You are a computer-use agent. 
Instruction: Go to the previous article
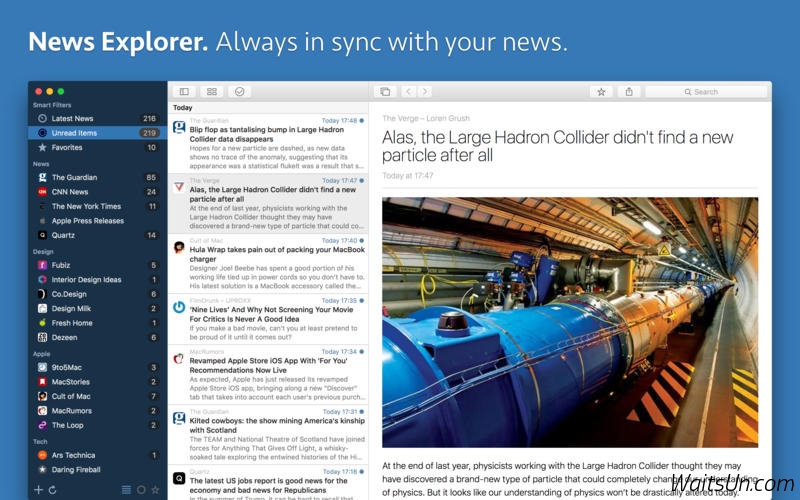408,91
